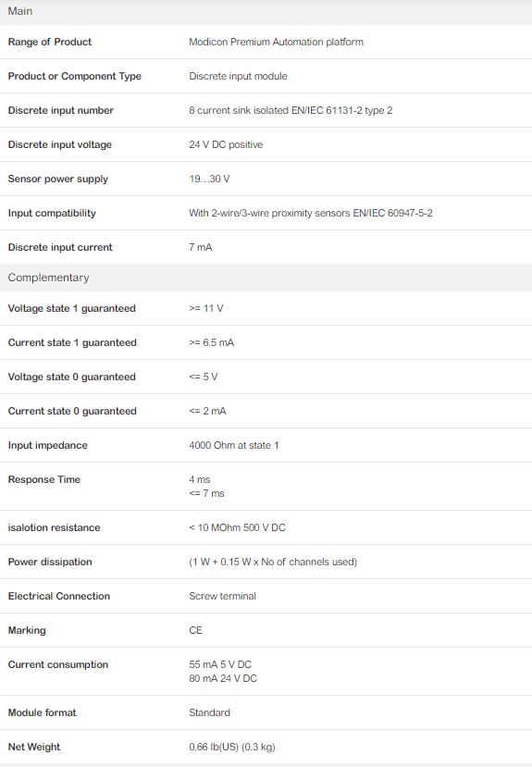Select the Power dissipation formula value
Image resolution: width=532 pixels, height=767 pixels.
[273, 562]
